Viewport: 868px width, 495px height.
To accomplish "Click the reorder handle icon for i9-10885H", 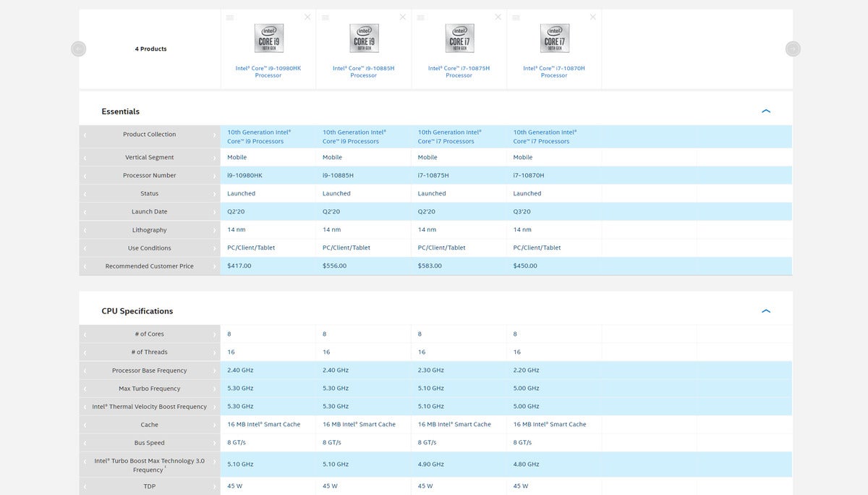I will (x=325, y=17).
